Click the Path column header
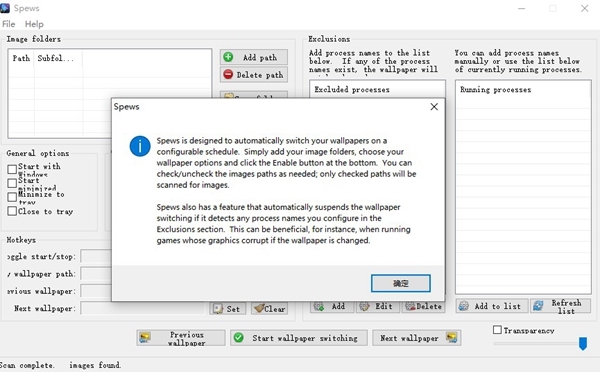 point(21,59)
